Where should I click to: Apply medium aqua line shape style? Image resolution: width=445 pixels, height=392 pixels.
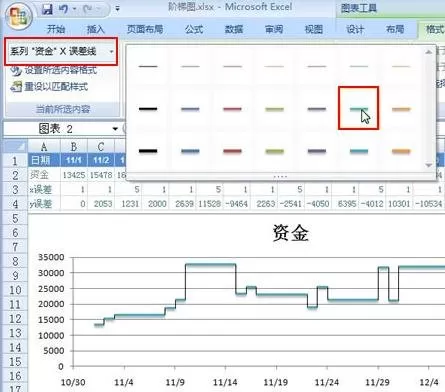(359, 108)
